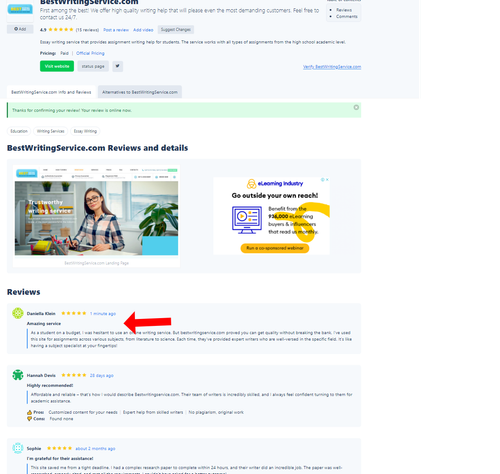500x474 pixels.
Task: Click the Reviews section heading
Action: click(x=24, y=292)
